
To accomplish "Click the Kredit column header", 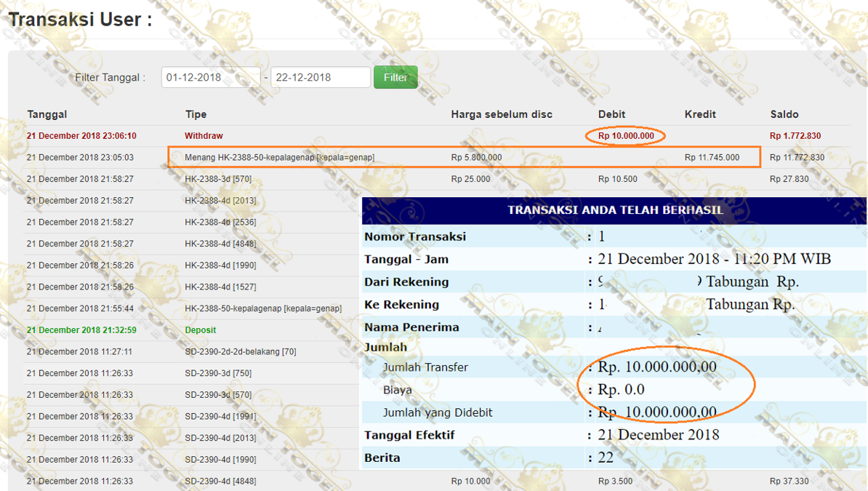I will 700,114.
